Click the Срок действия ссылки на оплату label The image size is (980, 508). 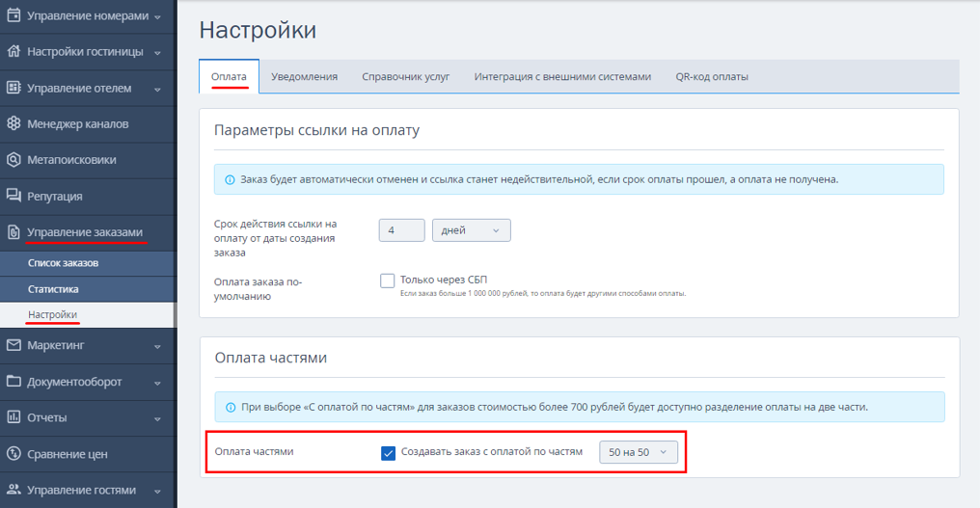[x=276, y=238]
